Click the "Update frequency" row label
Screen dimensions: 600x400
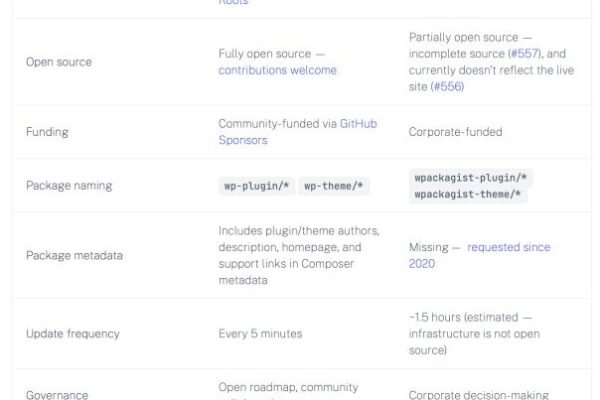(x=74, y=333)
